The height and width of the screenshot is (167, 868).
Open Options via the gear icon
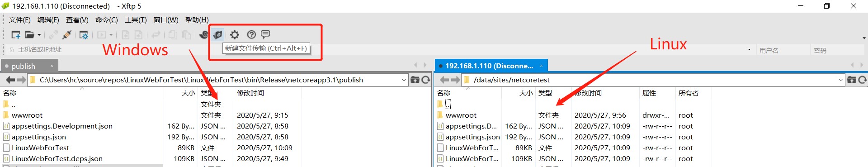click(235, 35)
